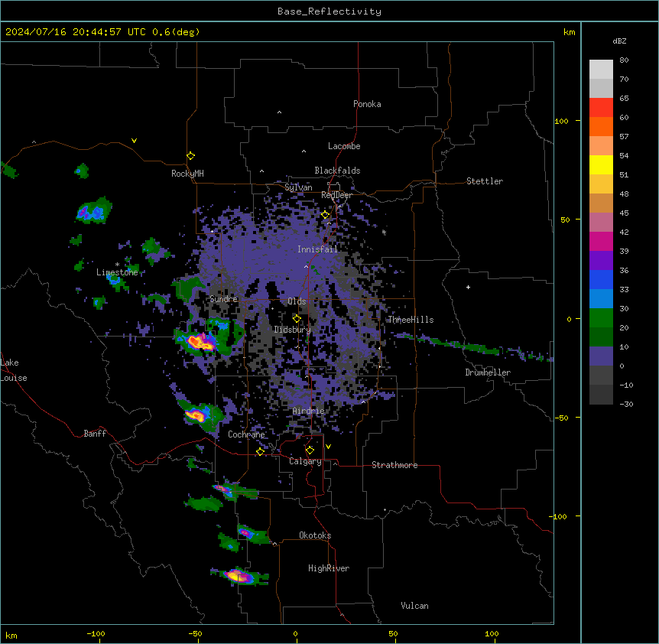Pick the magenta swatch in dBZ legend

(601, 241)
